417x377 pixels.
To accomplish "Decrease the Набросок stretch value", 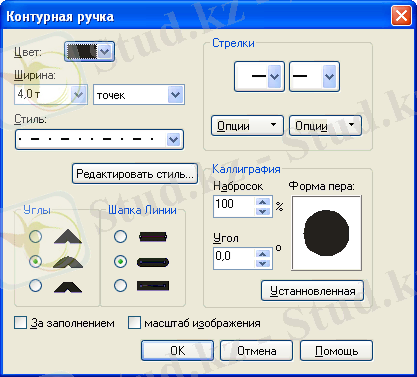I will 263,211.
